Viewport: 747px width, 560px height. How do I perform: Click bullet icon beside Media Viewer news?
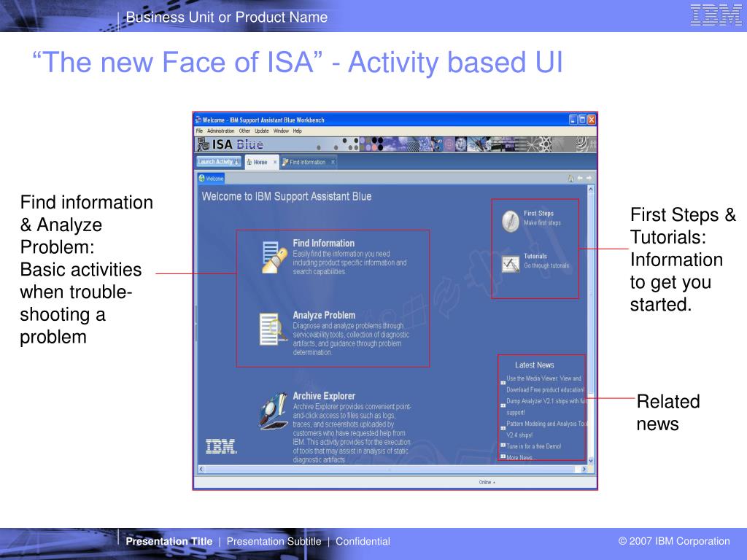pos(503,382)
